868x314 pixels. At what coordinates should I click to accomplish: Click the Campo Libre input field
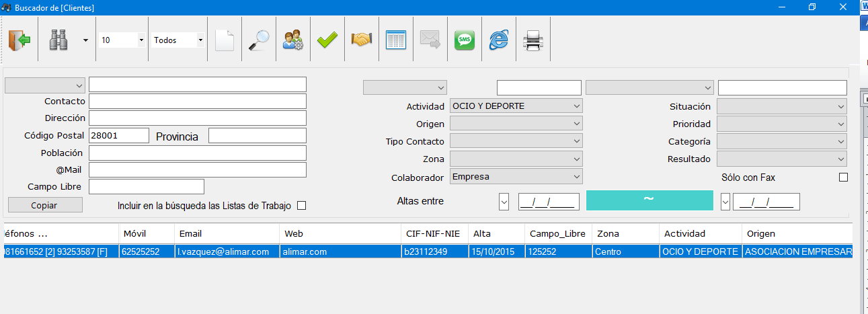pos(147,186)
